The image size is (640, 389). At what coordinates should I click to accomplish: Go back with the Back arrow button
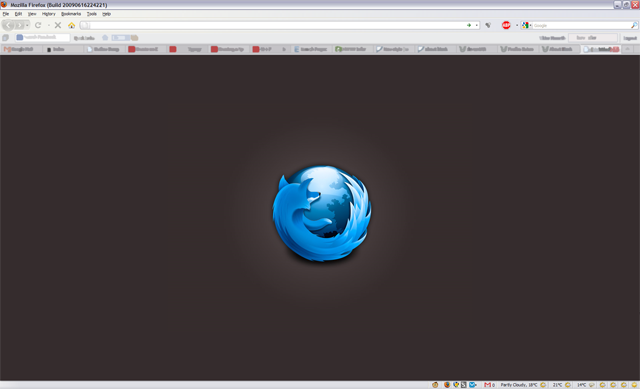[x=8, y=25]
